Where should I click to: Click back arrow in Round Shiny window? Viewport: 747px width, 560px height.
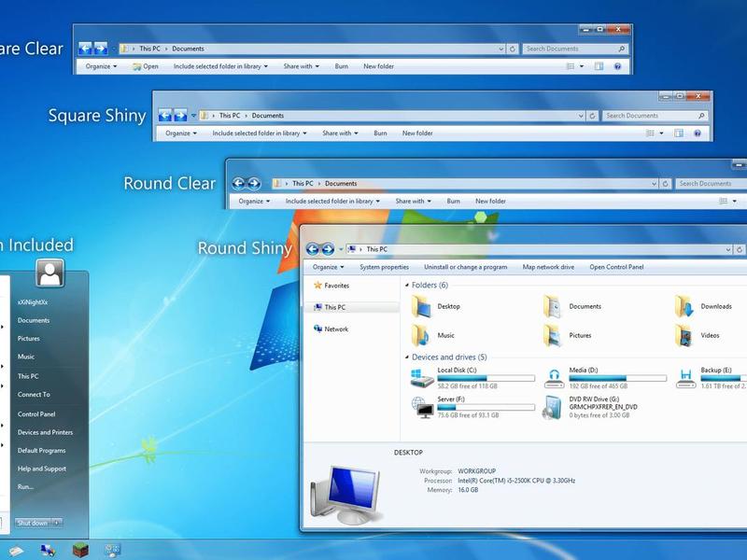click(x=313, y=249)
